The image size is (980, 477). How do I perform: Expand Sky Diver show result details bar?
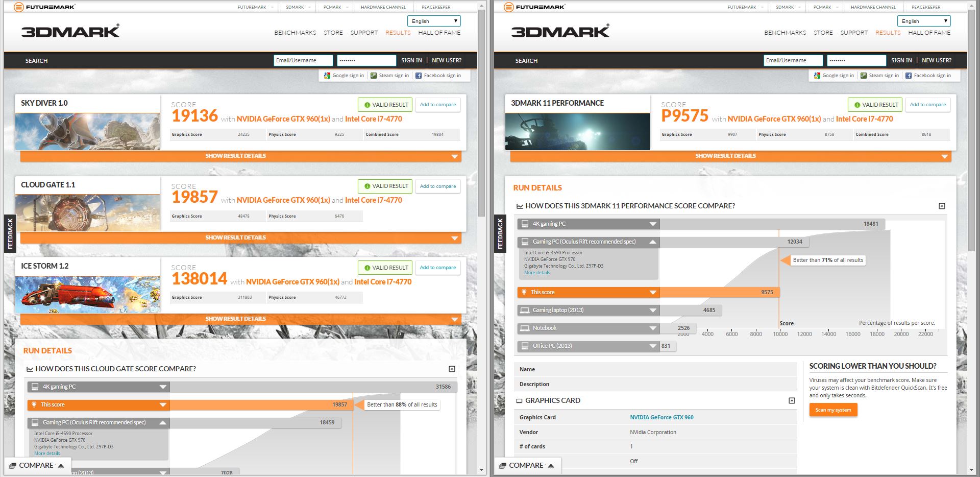(x=241, y=156)
